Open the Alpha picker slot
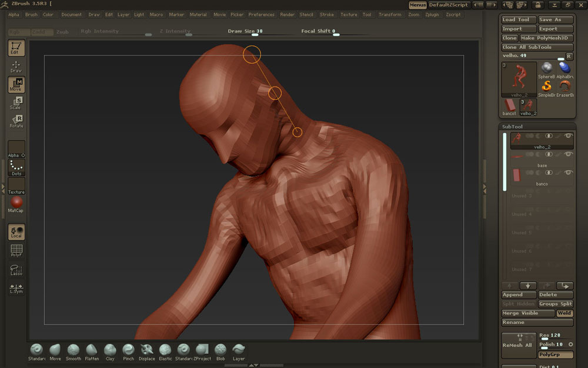The width and height of the screenshot is (588, 368). pos(16,149)
